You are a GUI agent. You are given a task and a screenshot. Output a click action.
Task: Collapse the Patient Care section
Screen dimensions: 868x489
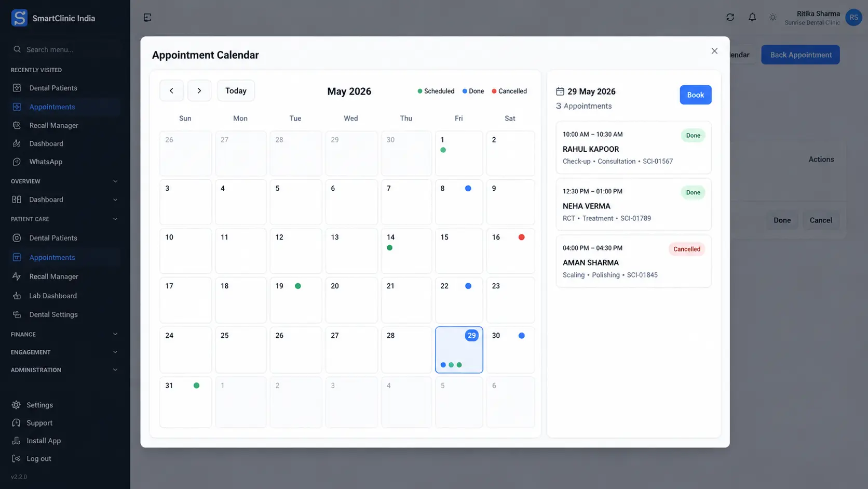coord(115,219)
